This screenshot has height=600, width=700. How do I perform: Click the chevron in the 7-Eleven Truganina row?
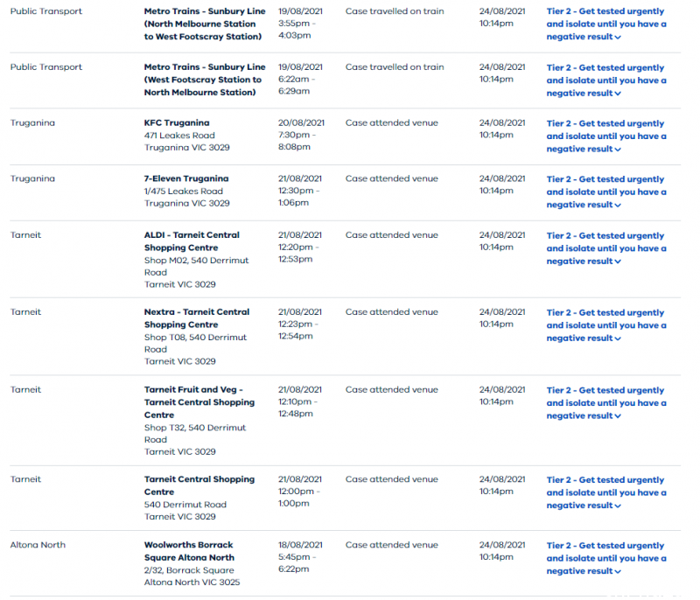(618, 206)
